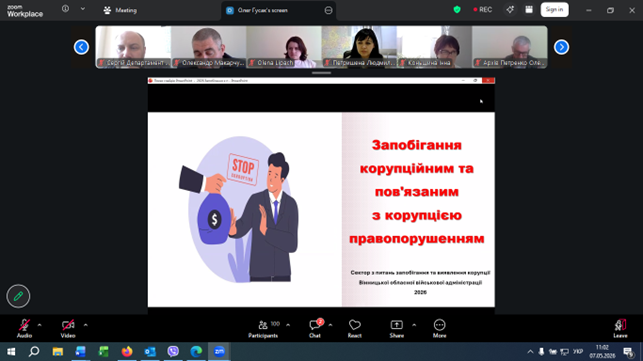
Task: Click the Stop Corruption illustration on the slide
Action: (240, 209)
